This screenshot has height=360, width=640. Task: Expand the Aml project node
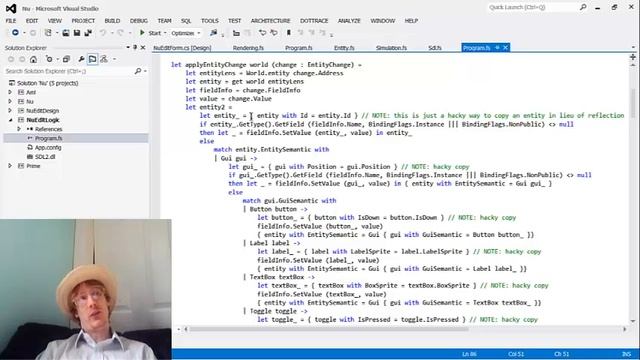point(10,92)
